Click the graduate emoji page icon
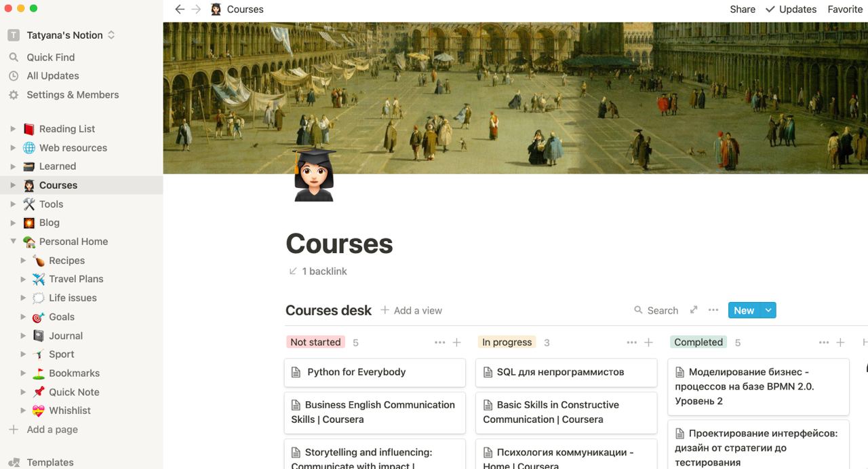The image size is (868, 469). [314, 175]
